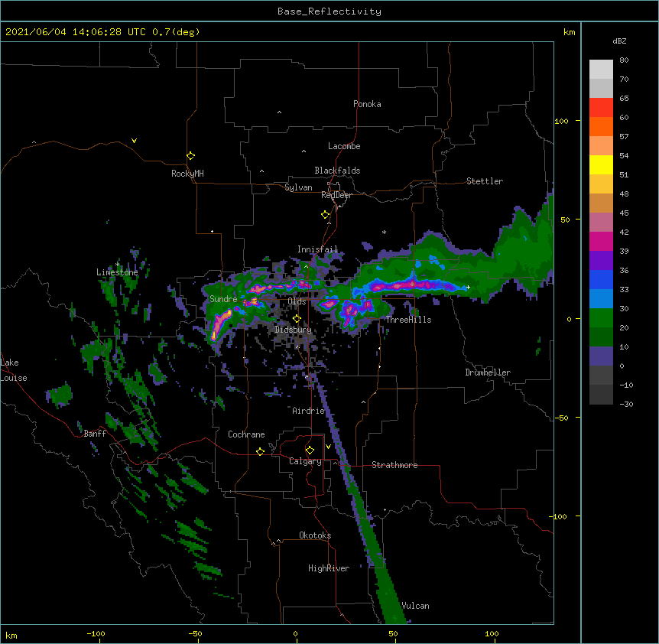The image size is (659, 644).
Task: Click the white plus marker east of storm line
Action: (468, 287)
